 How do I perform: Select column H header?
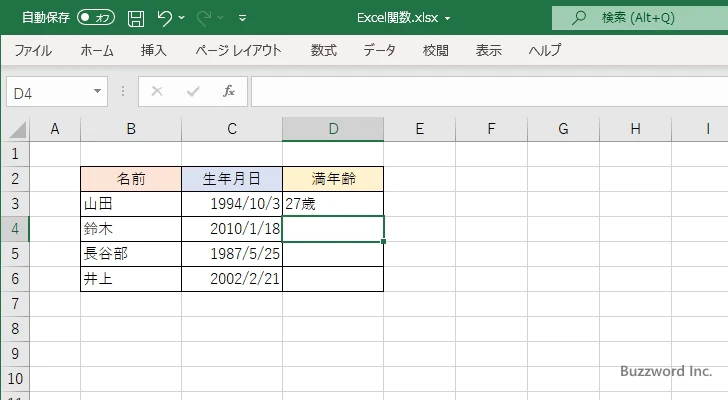635,129
